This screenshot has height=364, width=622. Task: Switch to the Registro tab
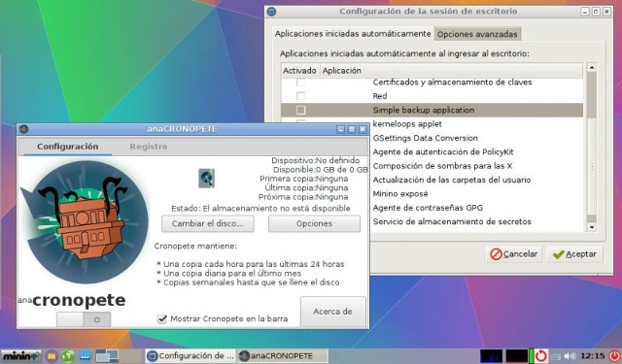point(149,147)
